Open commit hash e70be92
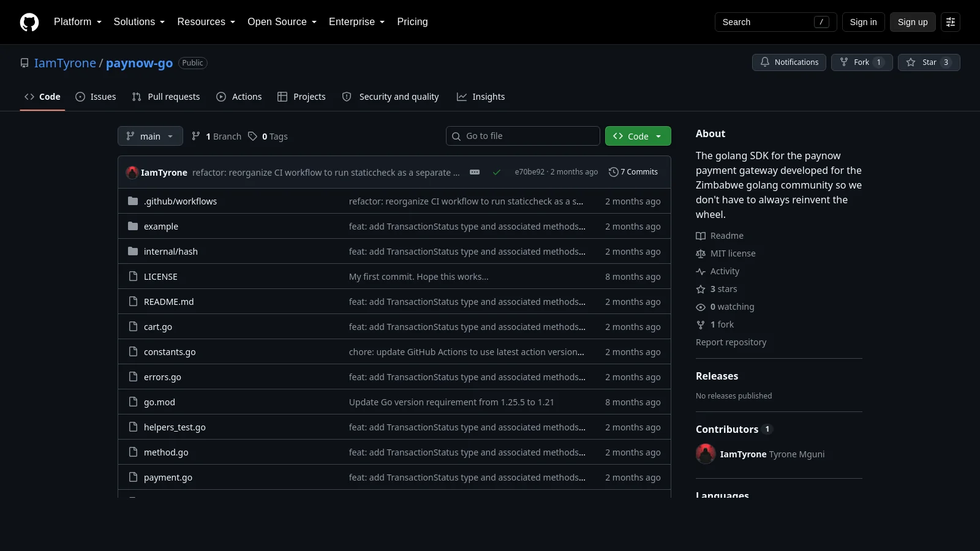 coord(530,172)
